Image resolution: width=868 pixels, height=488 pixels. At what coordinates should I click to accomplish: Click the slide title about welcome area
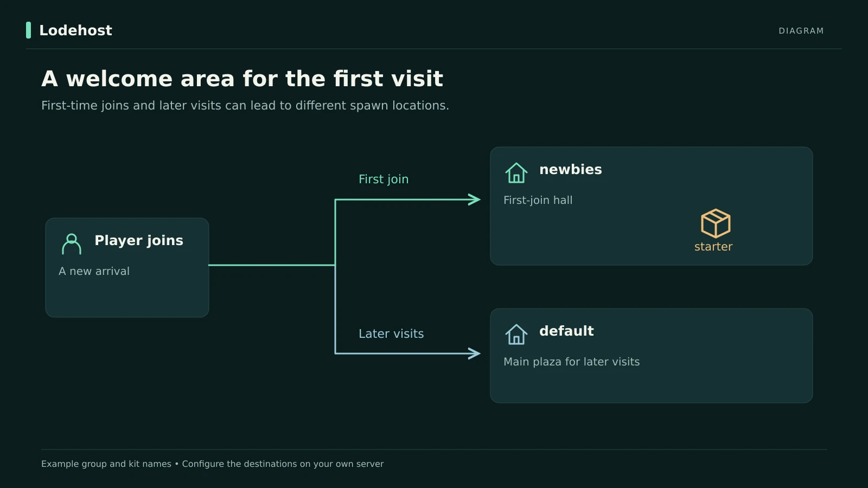coord(242,79)
